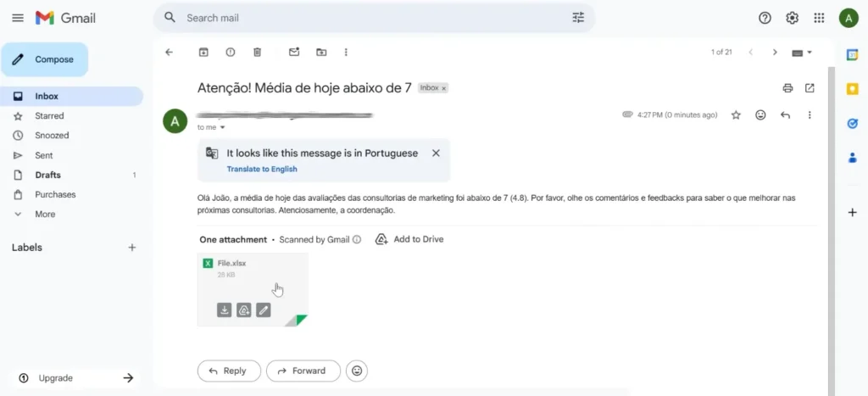Image resolution: width=868 pixels, height=396 pixels.
Task: Open Google Tasks side panel
Action: (x=853, y=124)
